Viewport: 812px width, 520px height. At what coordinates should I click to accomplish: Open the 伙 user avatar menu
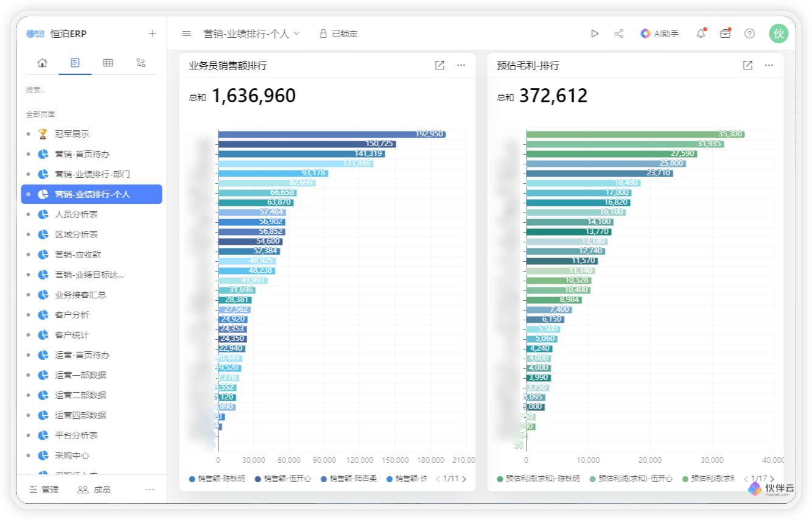(x=778, y=33)
